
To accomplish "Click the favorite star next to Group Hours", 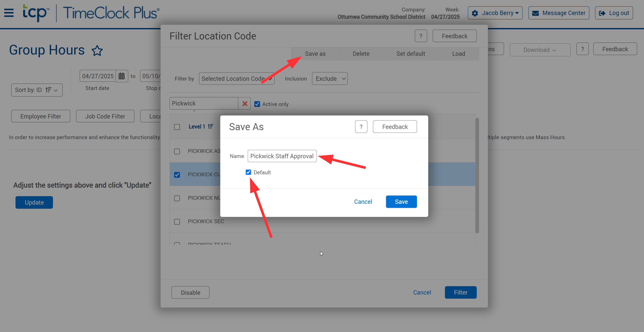I will (97, 50).
